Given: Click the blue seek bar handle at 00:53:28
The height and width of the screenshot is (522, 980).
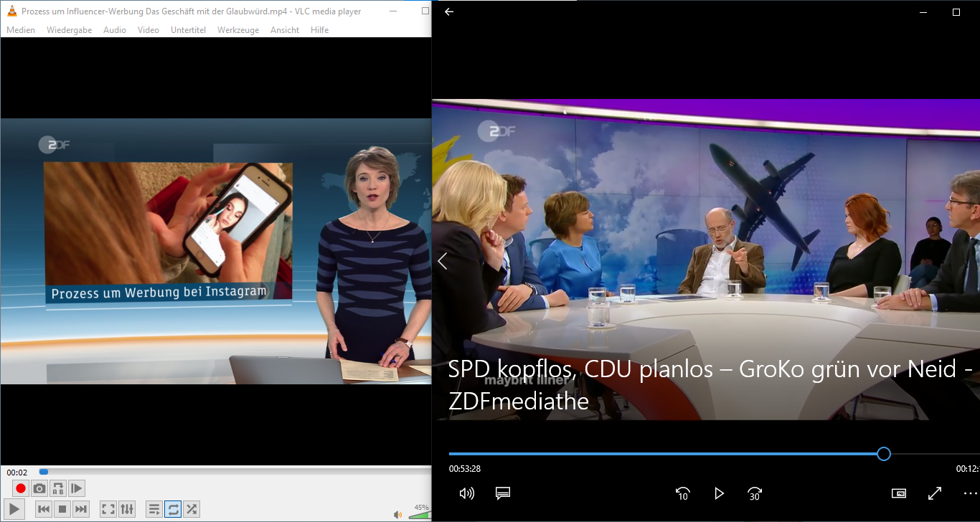Looking at the screenshot, I should (884, 454).
